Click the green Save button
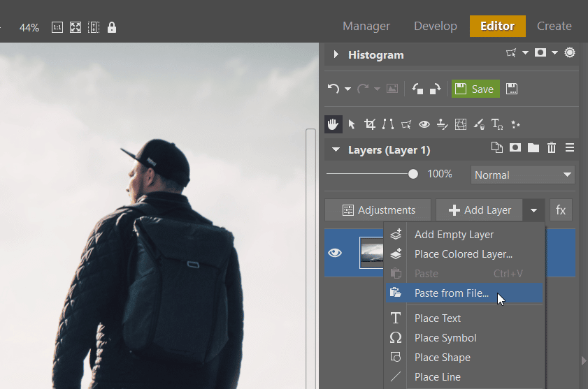This screenshot has width=588, height=389. point(475,89)
